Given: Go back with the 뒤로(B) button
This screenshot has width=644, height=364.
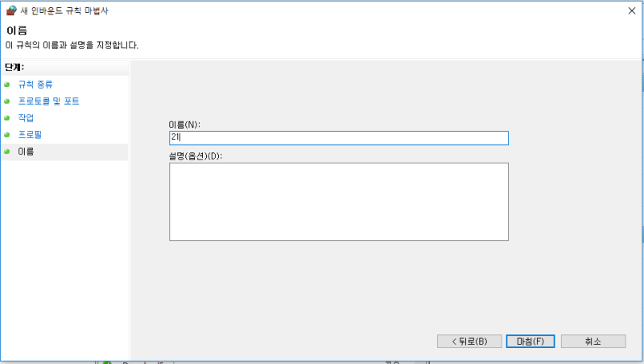Looking at the screenshot, I should tap(469, 341).
